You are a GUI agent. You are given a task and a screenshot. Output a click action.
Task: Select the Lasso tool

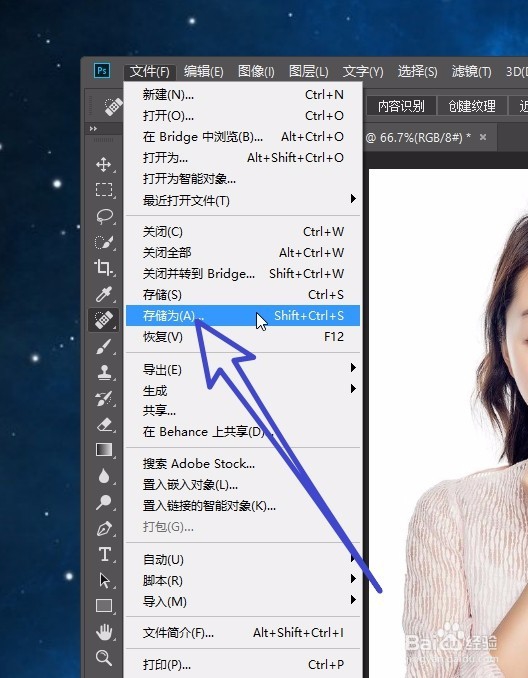(103, 216)
